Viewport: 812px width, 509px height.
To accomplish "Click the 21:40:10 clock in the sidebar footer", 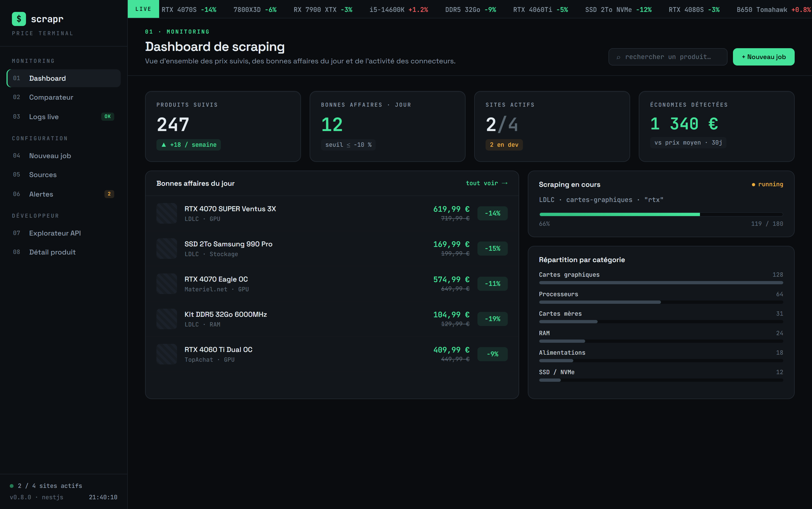I will (103, 497).
